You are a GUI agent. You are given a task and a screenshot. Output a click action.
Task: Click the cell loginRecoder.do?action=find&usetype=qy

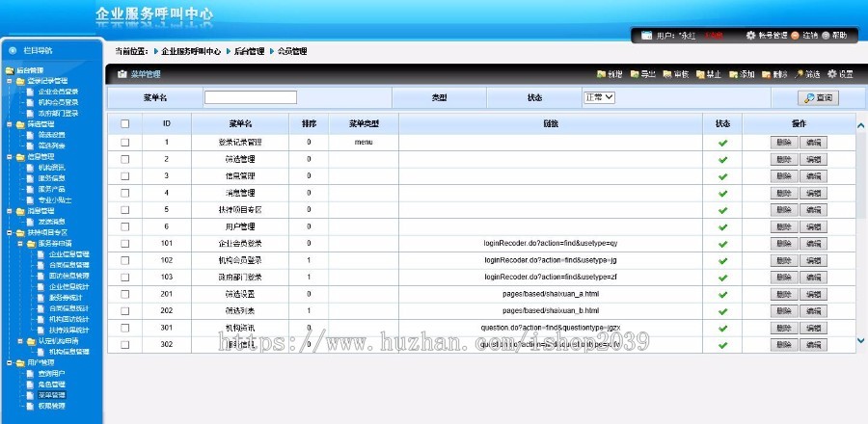tap(551, 243)
